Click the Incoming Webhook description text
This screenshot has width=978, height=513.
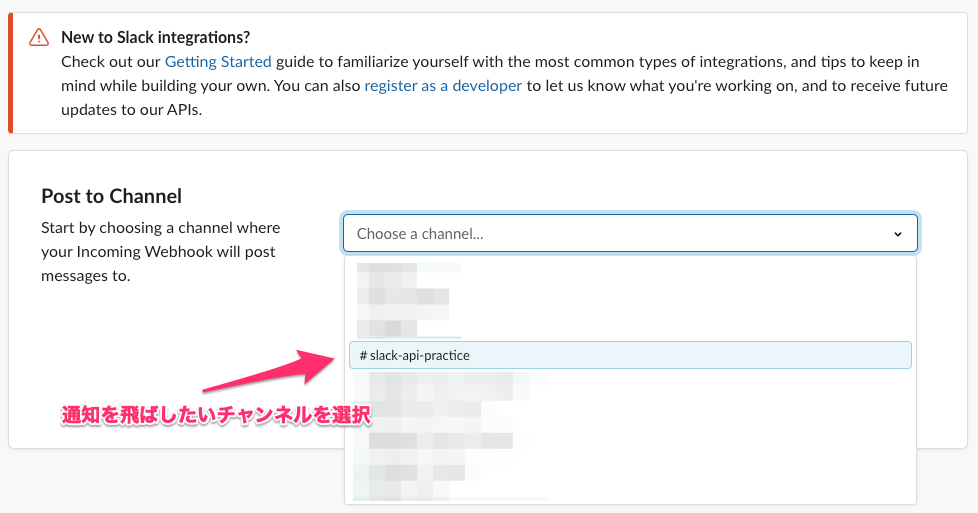pos(160,252)
